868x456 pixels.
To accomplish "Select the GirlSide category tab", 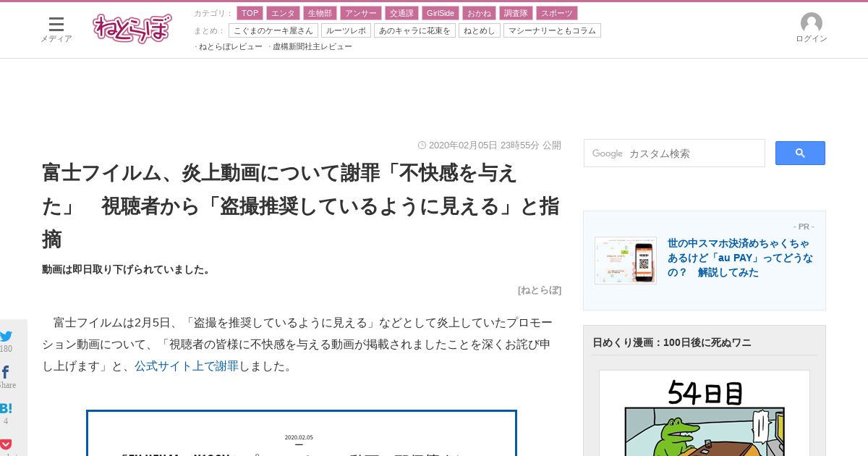I will [x=440, y=13].
